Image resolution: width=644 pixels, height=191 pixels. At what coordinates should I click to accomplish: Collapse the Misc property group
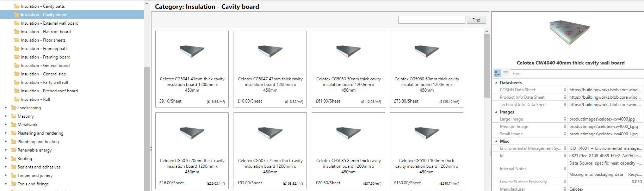[496, 141]
